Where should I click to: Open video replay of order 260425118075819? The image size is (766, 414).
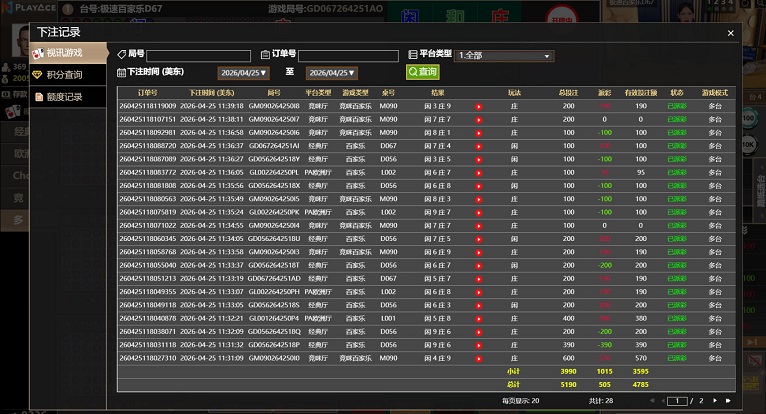tap(479, 212)
